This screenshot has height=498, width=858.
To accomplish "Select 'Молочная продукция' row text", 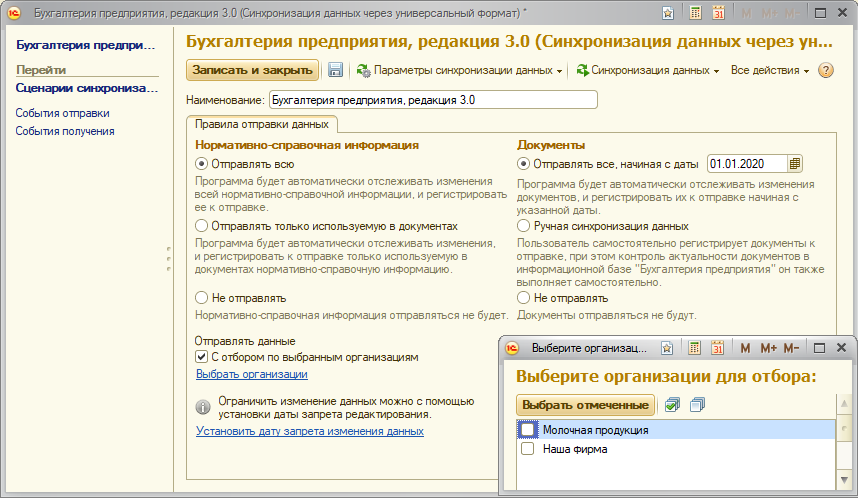I will 595,430.
